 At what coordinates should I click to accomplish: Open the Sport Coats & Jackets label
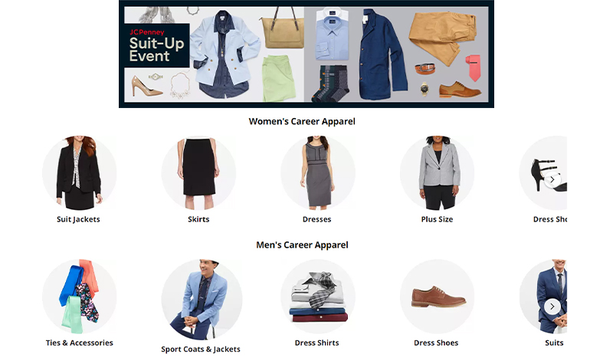(x=201, y=349)
